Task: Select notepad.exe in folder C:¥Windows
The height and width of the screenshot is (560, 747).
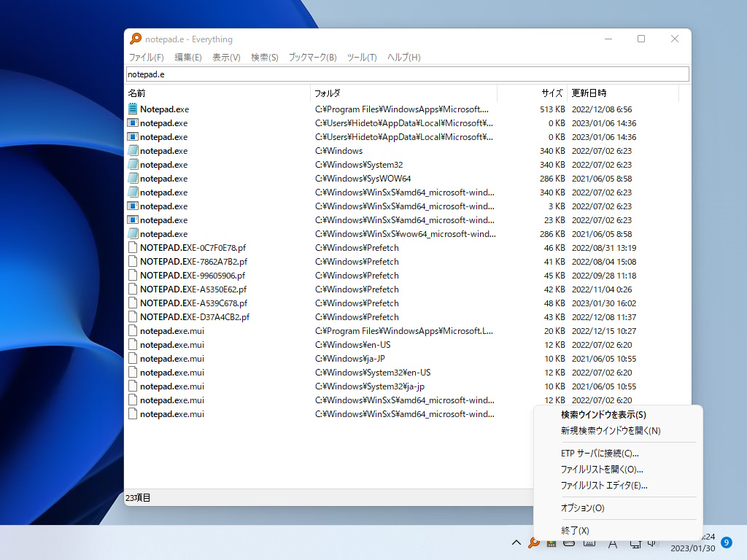Action: click(163, 150)
